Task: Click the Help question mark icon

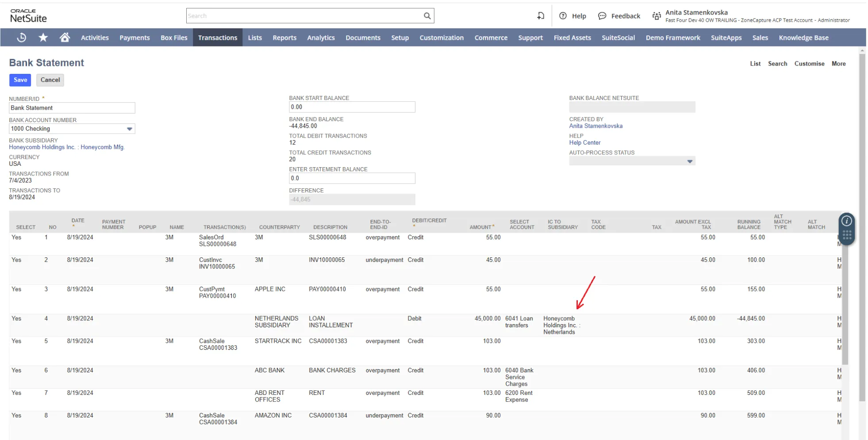Action: point(563,16)
